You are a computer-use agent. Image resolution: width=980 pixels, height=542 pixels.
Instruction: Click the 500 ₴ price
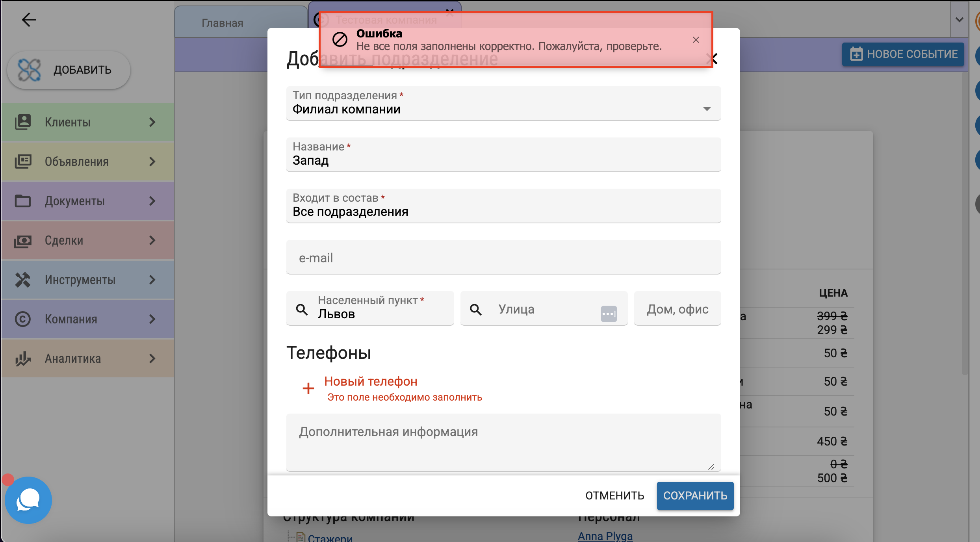(832, 478)
